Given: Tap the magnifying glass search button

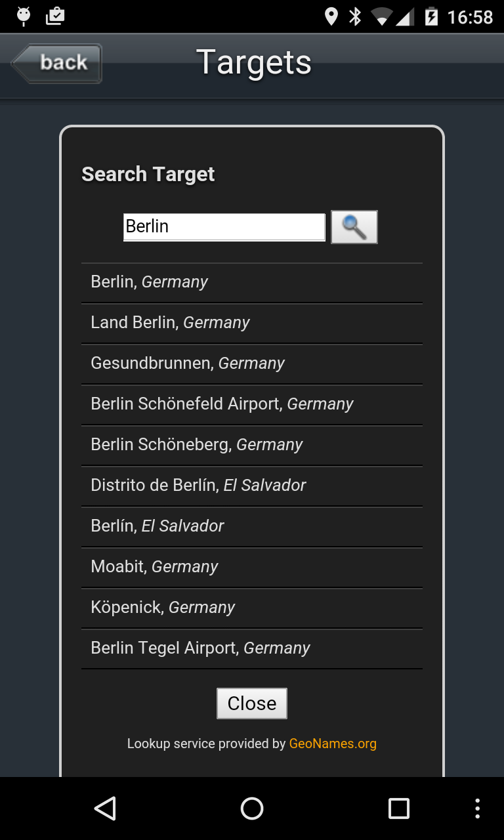Looking at the screenshot, I should coord(354,227).
